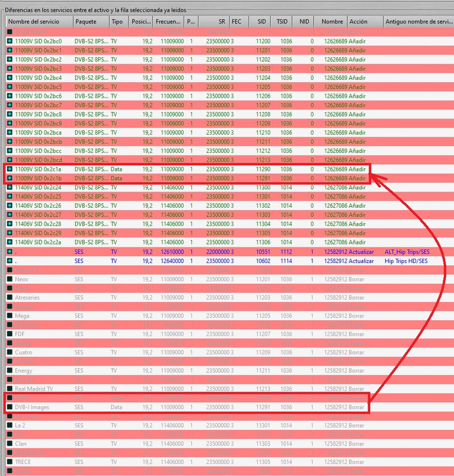This screenshot has width=454, height=476.
Task: Click Data type cell in row 0x2c1a
Action: point(116,169)
